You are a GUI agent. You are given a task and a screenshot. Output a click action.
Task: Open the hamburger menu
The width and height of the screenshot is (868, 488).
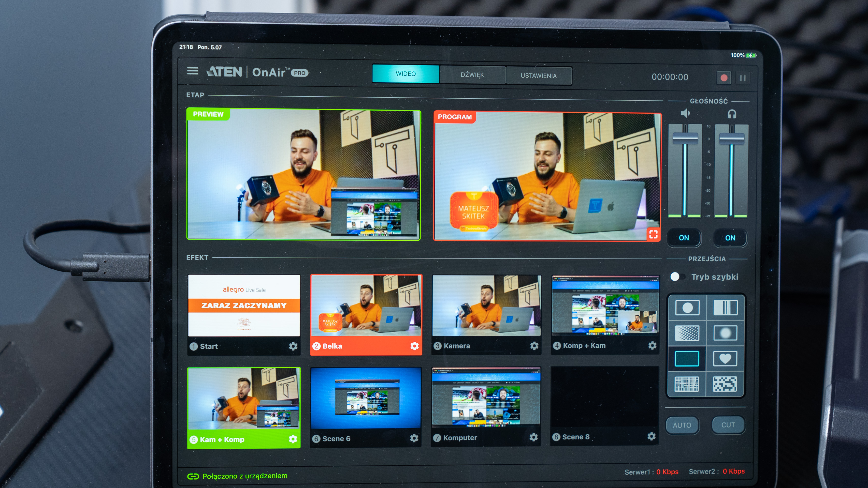[x=192, y=71]
